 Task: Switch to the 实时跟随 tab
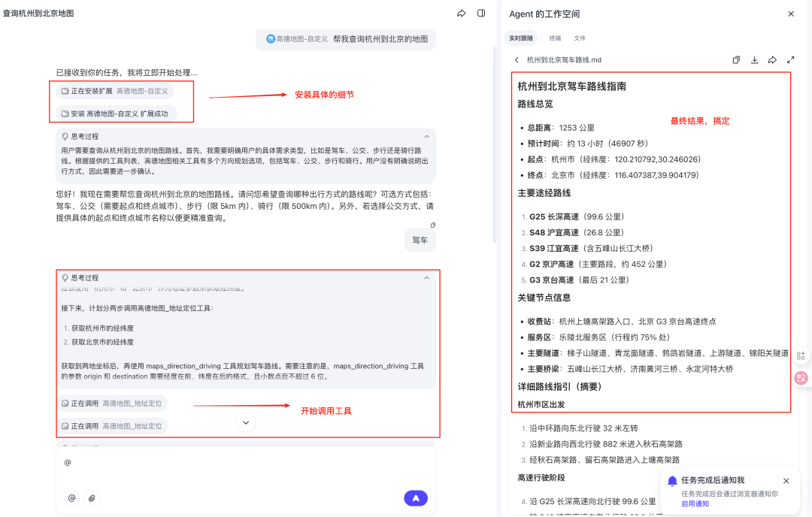point(520,38)
